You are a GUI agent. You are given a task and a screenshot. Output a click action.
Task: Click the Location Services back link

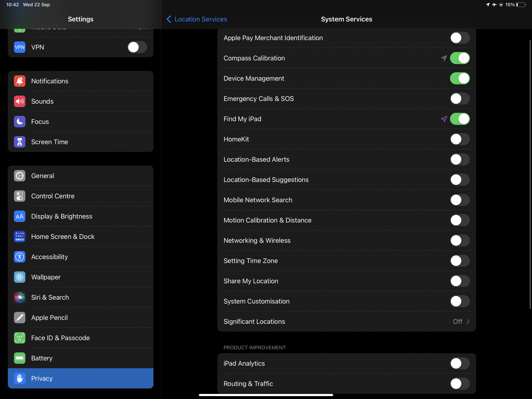pyautogui.click(x=201, y=19)
